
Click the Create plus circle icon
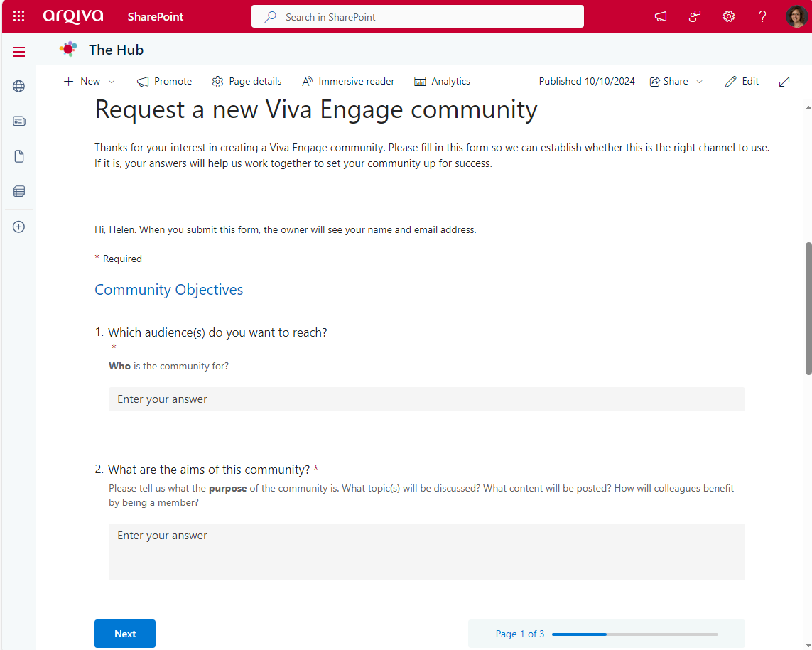[18, 227]
